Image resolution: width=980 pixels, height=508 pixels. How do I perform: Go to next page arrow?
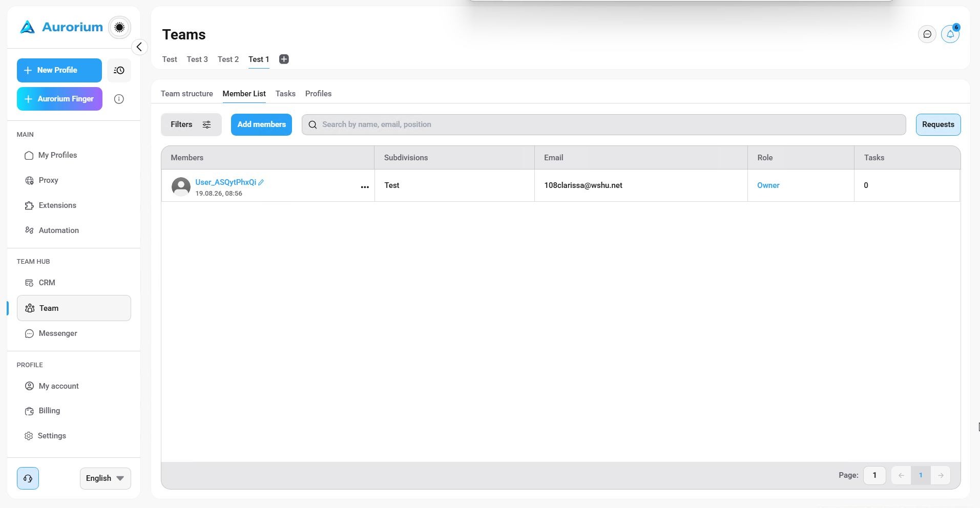pos(941,476)
